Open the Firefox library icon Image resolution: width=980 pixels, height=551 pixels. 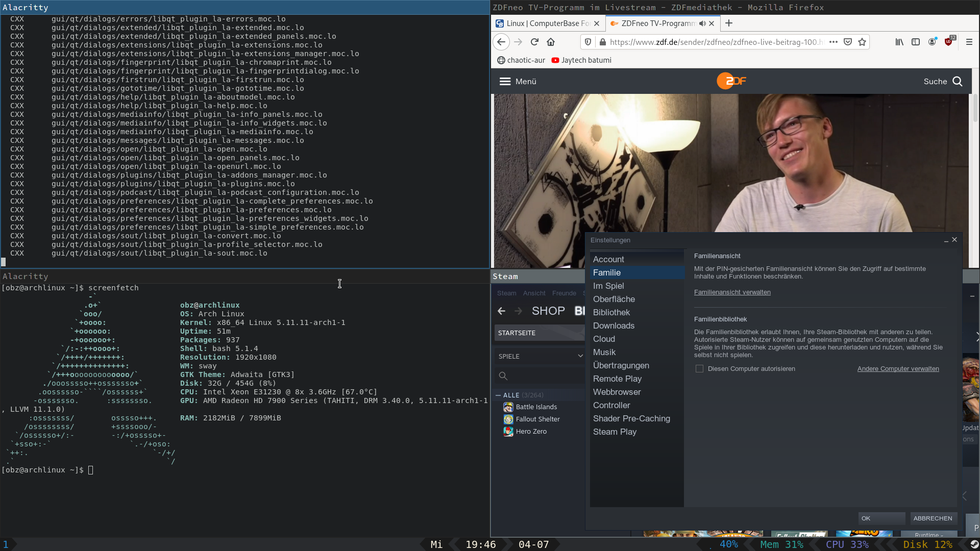point(899,42)
